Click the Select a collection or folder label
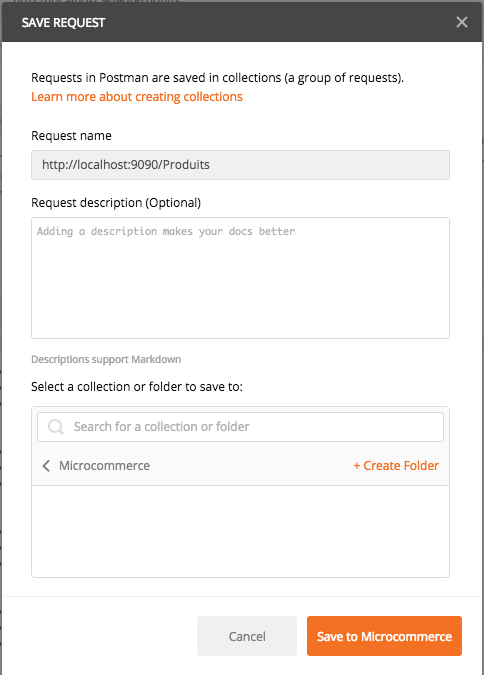This screenshot has width=484, height=675. (x=137, y=387)
